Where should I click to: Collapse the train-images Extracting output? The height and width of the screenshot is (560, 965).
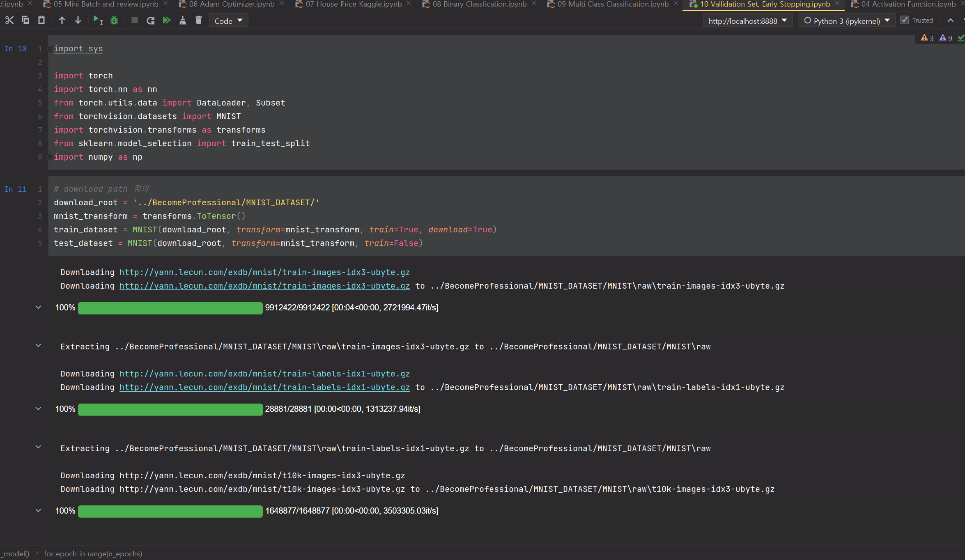coord(38,346)
